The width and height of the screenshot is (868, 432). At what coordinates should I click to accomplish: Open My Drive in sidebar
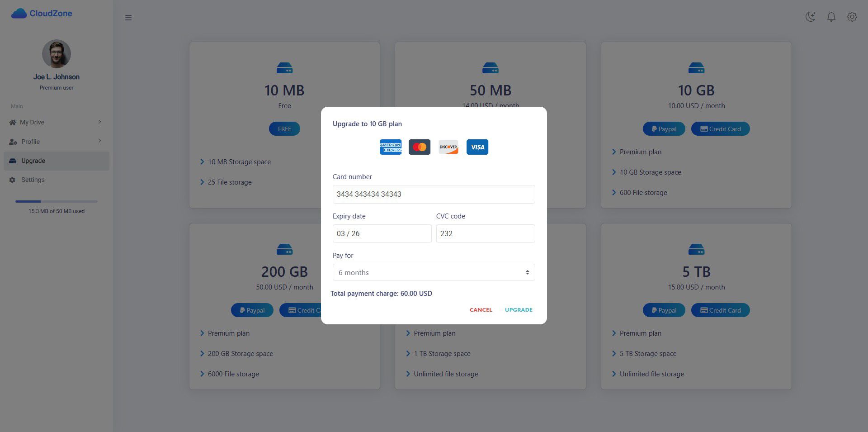pyautogui.click(x=57, y=122)
